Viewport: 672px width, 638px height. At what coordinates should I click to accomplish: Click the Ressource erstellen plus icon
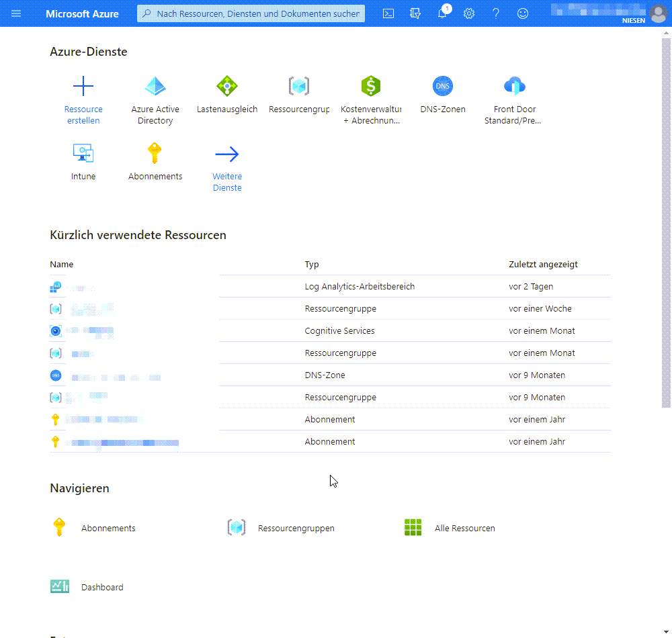83,86
